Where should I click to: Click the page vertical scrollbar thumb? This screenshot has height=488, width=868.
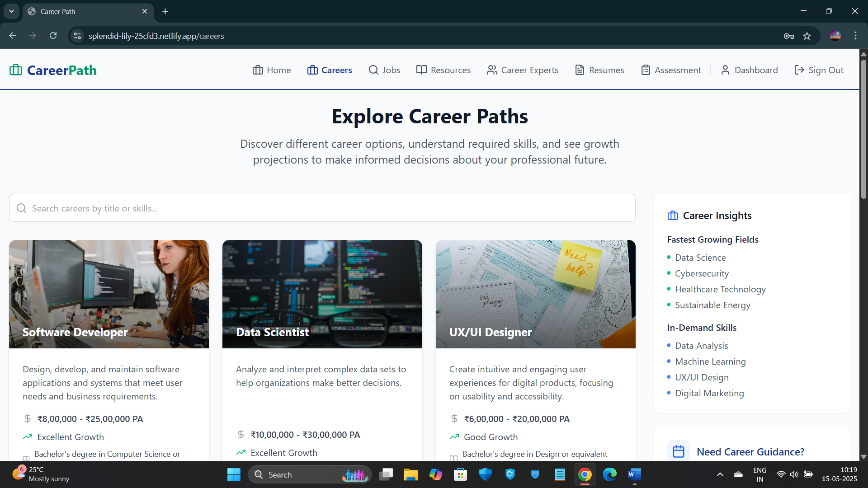(x=863, y=129)
